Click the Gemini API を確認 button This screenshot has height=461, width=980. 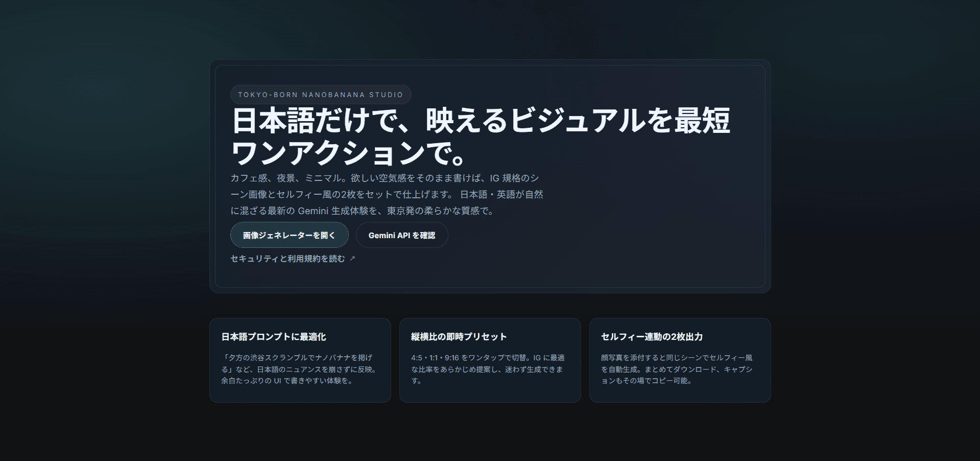(401, 235)
